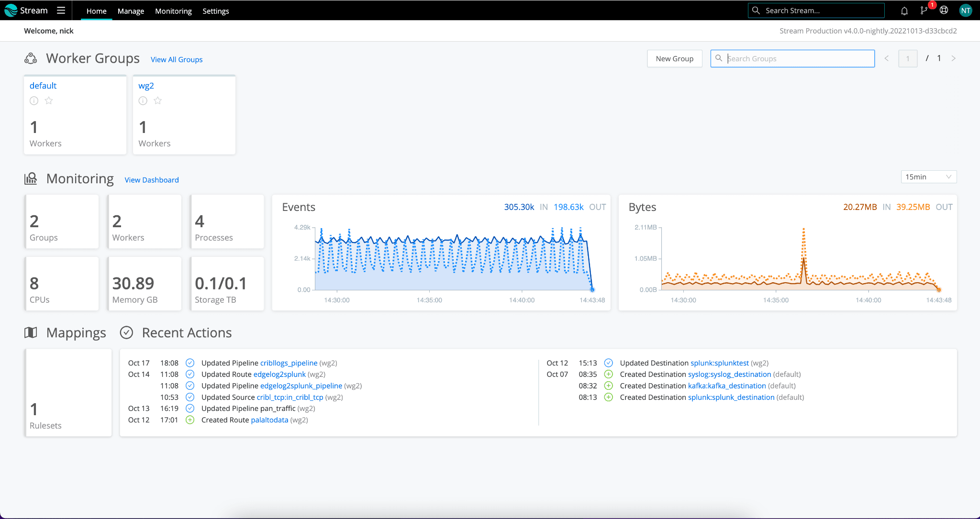Open the Manage menu tab
The height and width of the screenshot is (519, 980).
(x=131, y=11)
